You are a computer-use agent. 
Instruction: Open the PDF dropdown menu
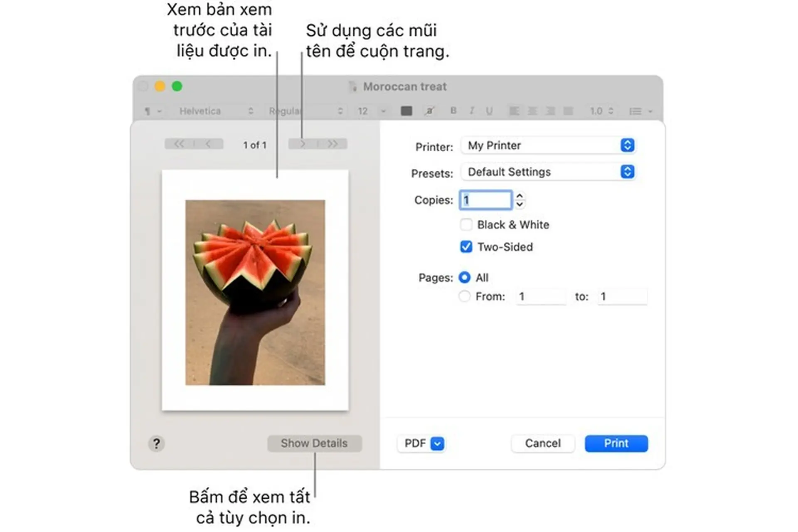(x=421, y=443)
